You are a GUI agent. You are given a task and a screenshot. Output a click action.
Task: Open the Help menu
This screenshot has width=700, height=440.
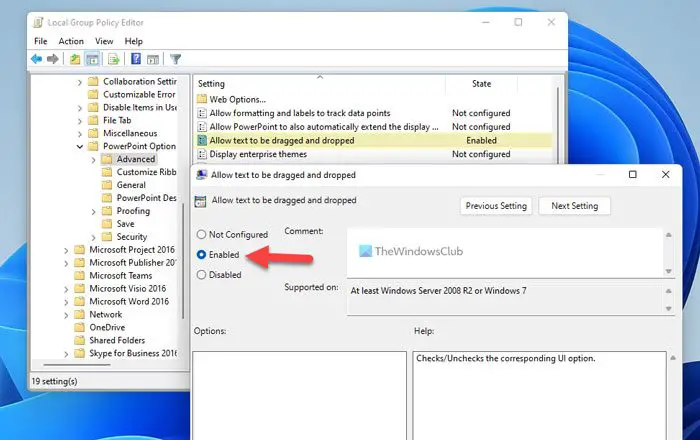click(x=133, y=41)
